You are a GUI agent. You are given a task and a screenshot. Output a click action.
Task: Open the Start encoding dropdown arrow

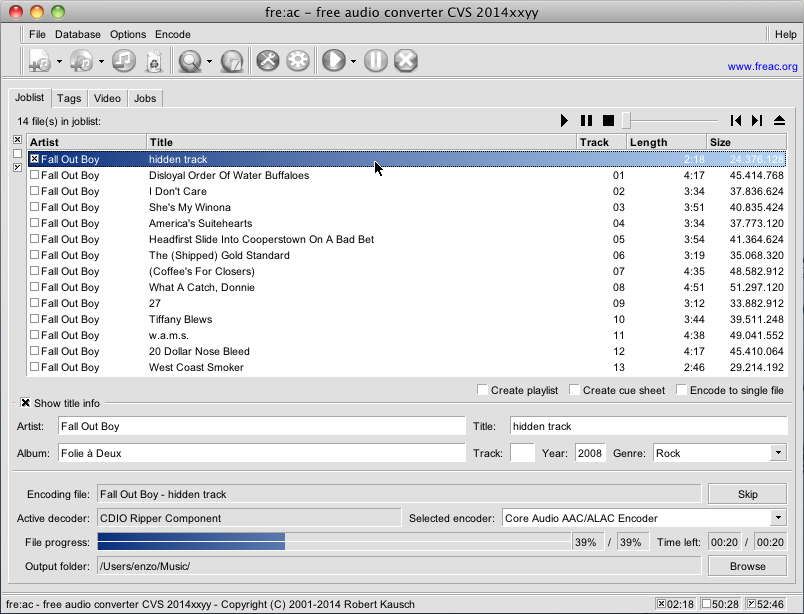coord(353,62)
